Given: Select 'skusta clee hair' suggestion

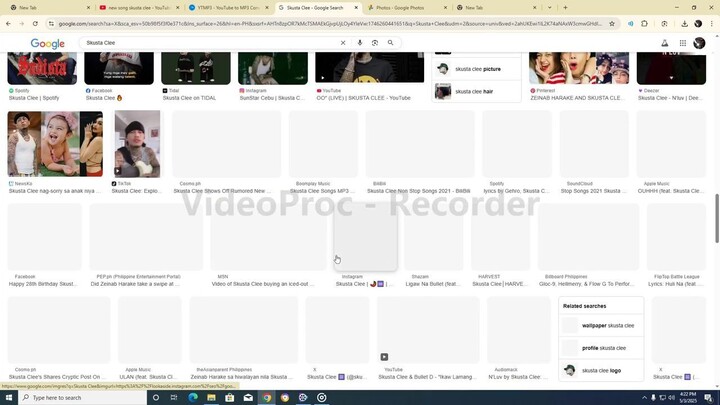Looking at the screenshot, I should [477, 91].
